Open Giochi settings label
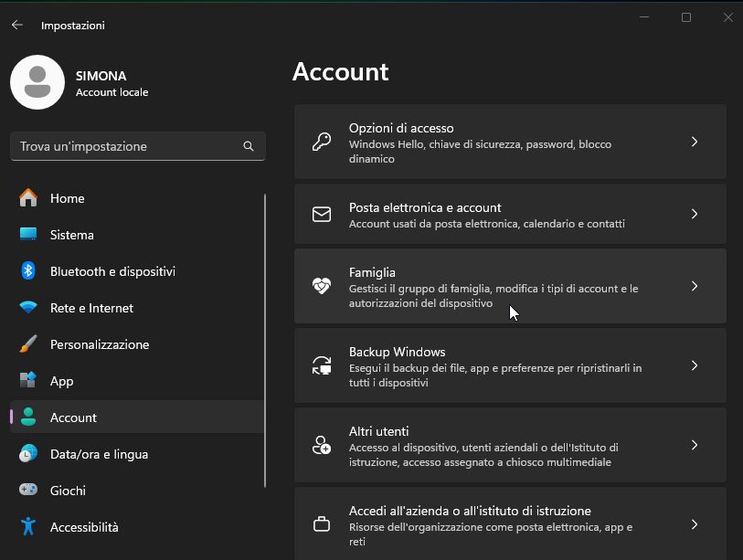The width and height of the screenshot is (743, 560). (68, 491)
